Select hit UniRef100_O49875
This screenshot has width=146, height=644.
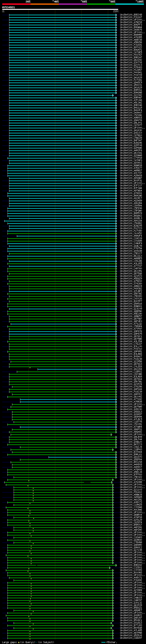coord(131,30)
